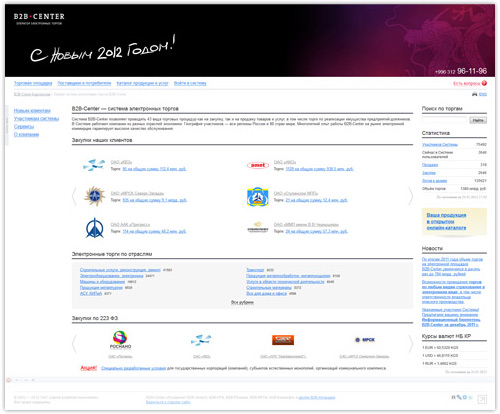Click the B2B-Center logo in the header
Image resolution: width=500 pixels, height=414 pixels.
tap(39, 19)
